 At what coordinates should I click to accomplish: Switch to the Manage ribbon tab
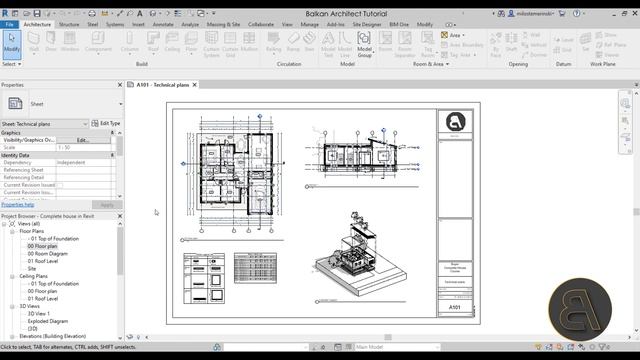pyautogui.click(x=309, y=24)
